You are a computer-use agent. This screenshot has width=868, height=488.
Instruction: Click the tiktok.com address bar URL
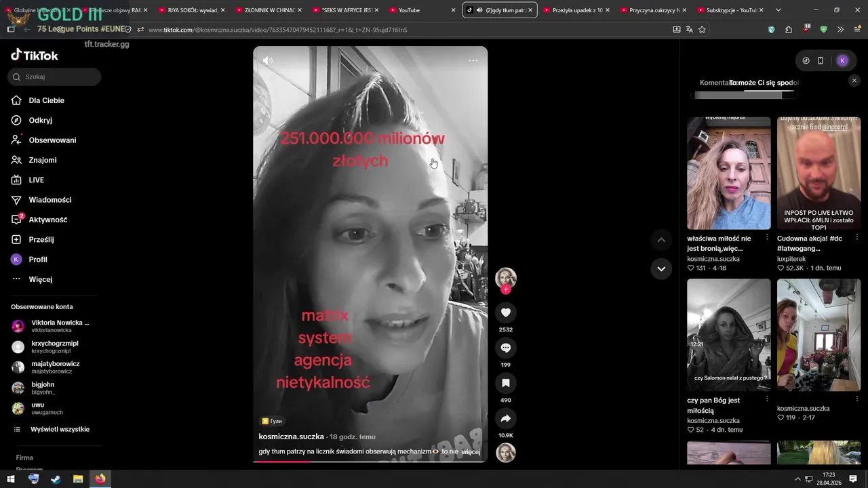tap(278, 30)
